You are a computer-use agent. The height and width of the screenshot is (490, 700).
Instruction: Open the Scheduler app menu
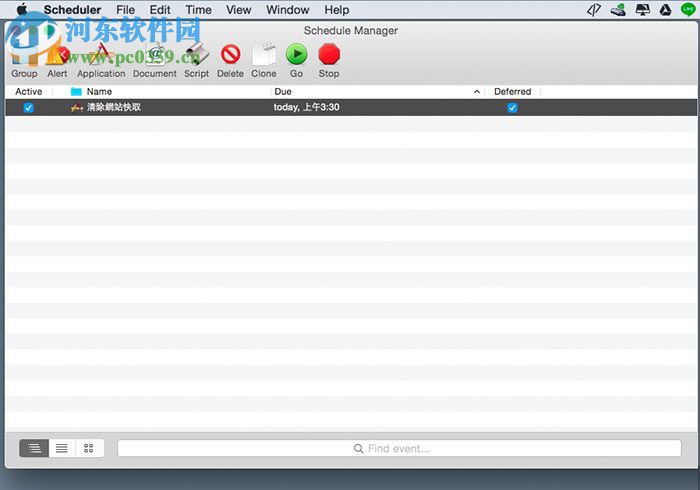point(72,9)
